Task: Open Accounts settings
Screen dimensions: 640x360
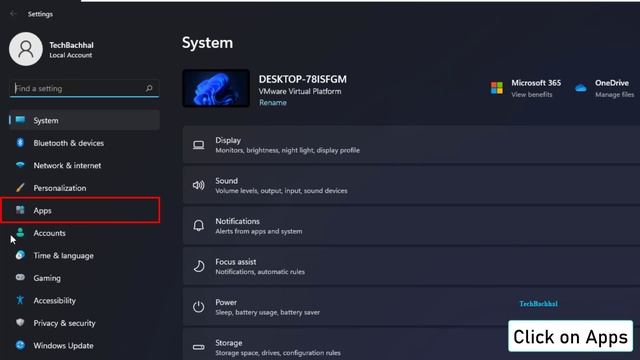Action: (x=84, y=233)
